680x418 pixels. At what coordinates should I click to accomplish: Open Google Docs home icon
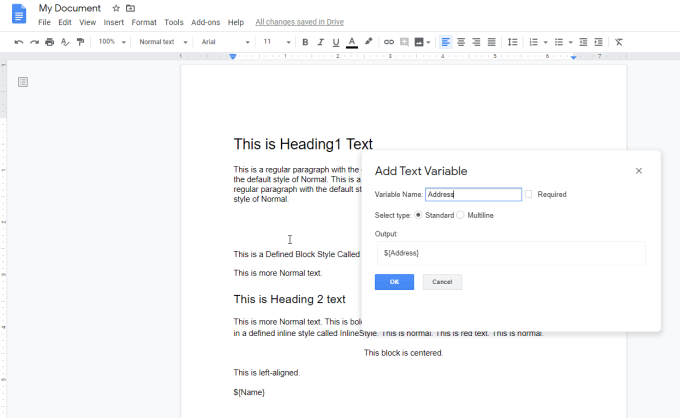[19, 13]
